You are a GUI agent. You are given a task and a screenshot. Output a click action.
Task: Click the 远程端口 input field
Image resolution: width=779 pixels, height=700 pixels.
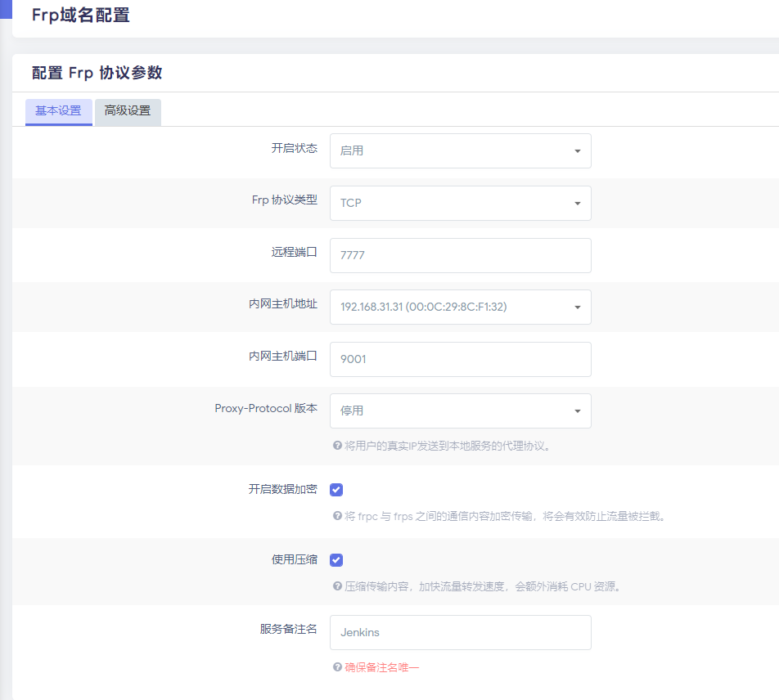(x=460, y=255)
